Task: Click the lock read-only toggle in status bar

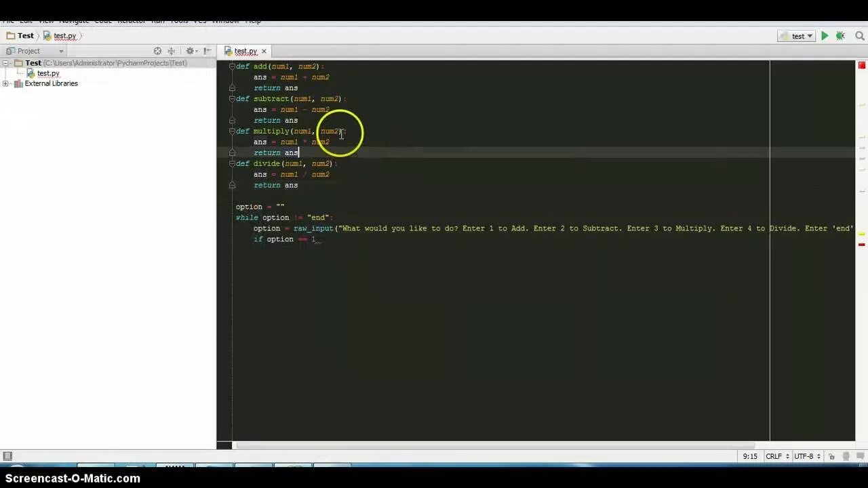Action: coord(831,457)
